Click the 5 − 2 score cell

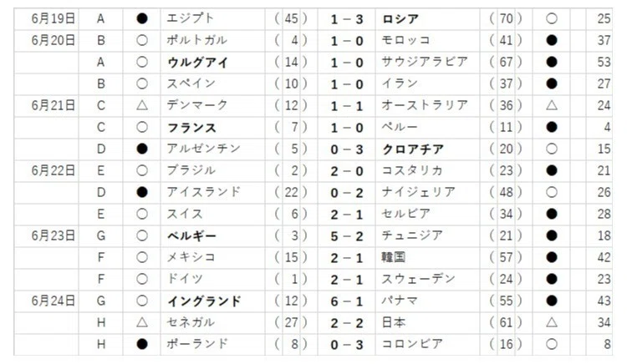[347, 236]
